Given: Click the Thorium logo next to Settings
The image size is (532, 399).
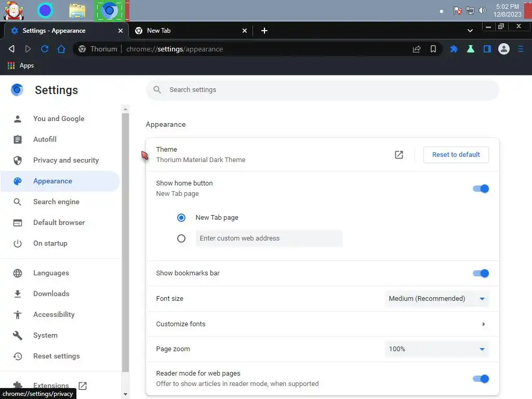Looking at the screenshot, I should tap(17, 90).
